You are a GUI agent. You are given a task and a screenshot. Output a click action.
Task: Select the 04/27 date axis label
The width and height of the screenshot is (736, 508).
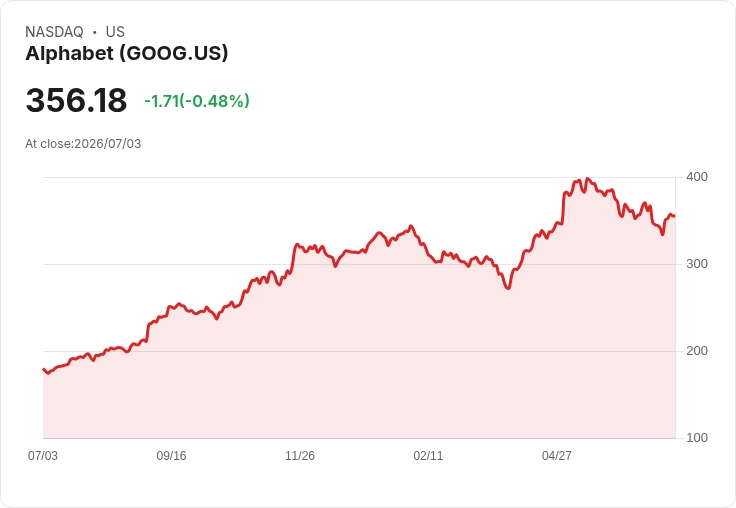557,456
